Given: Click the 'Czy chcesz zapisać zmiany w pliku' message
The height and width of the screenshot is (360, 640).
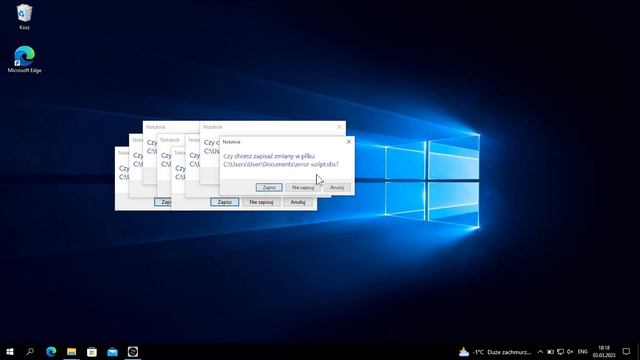Looking at the screenshot, I should 269,156.
